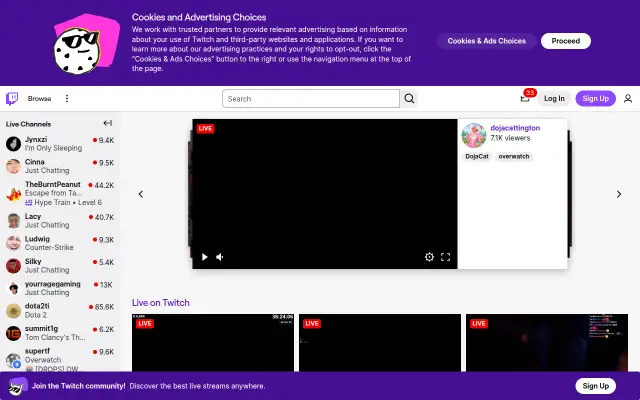Viewport: 640px width, 400px height.
Task: Open TheBurntPeanut's live channel
Action: click(x=60, y=193)
